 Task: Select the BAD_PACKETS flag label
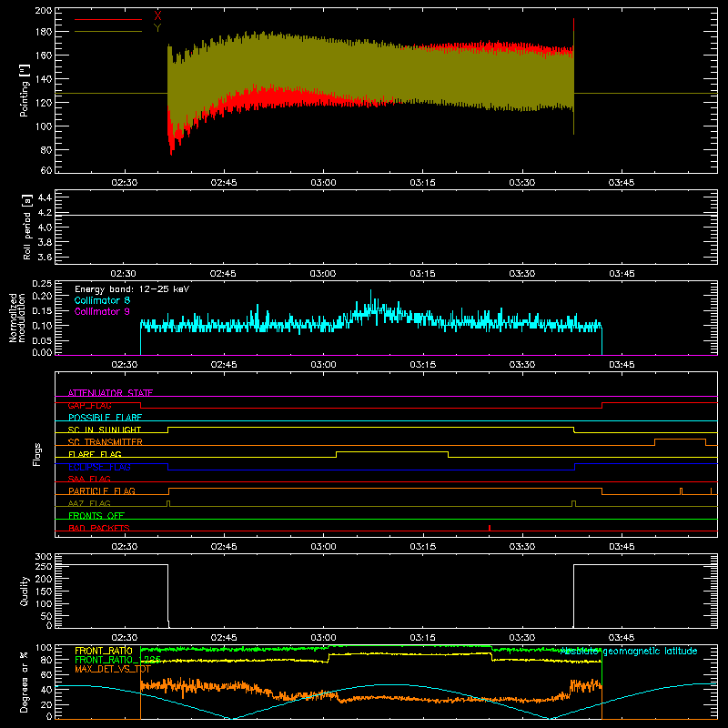99,528
